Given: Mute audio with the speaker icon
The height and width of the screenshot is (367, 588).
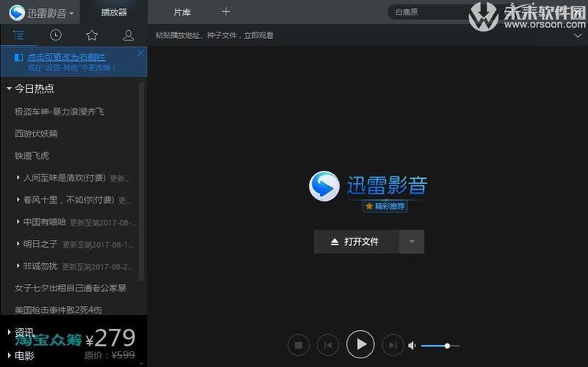Looking at the screenshot, I should [x=412, y=345].
